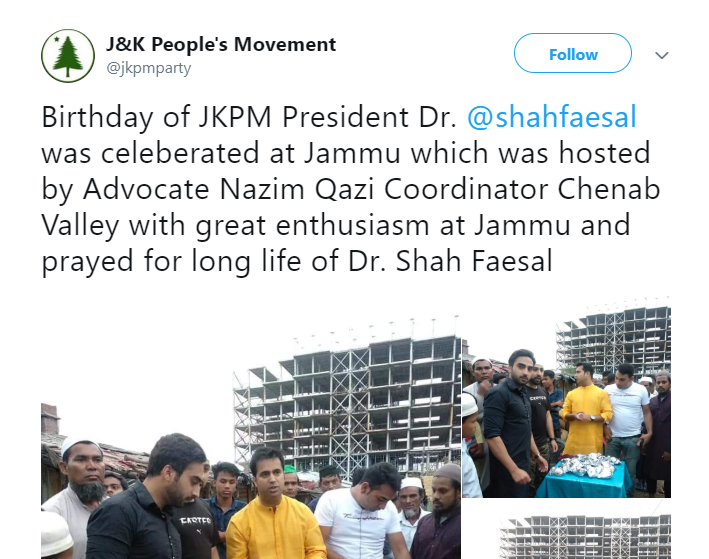Open the @shahfaesal mention link
709x559 pixels.
click(x=552, y=117)
